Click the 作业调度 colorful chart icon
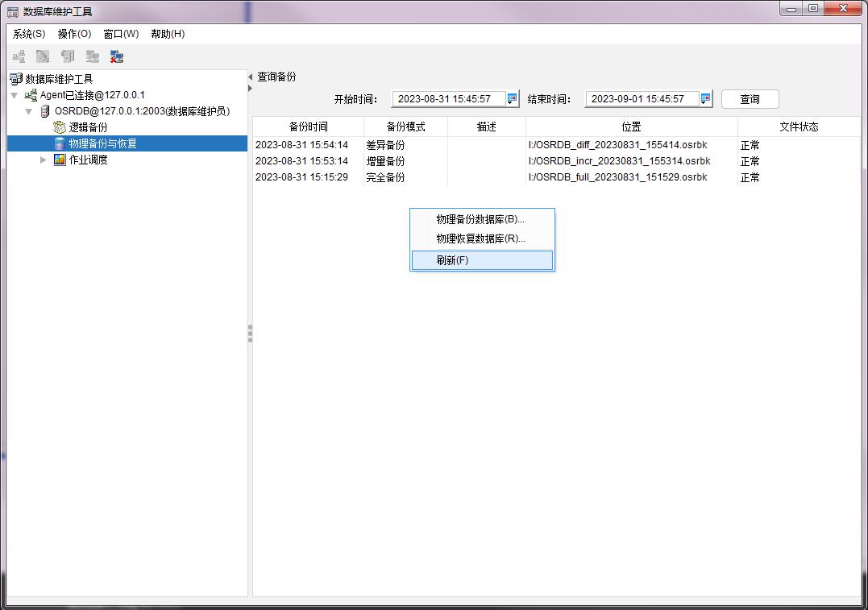The width and height of the screenshot is (868, 610). [x=60, y=160]
